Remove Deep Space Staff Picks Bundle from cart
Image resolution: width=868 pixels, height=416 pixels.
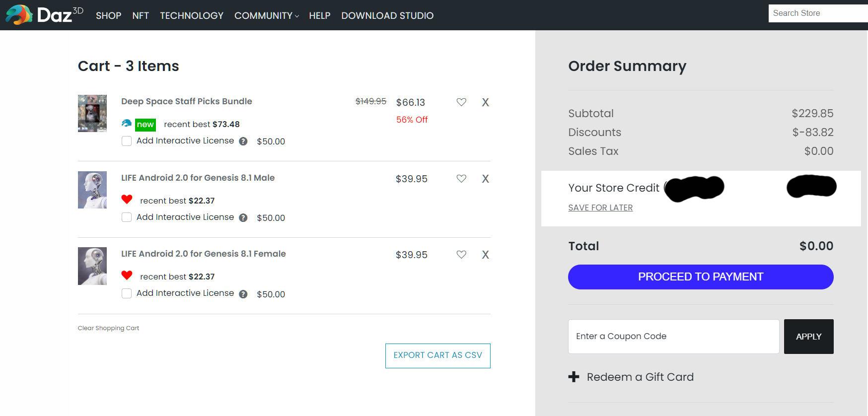click(x=485, y=102)
